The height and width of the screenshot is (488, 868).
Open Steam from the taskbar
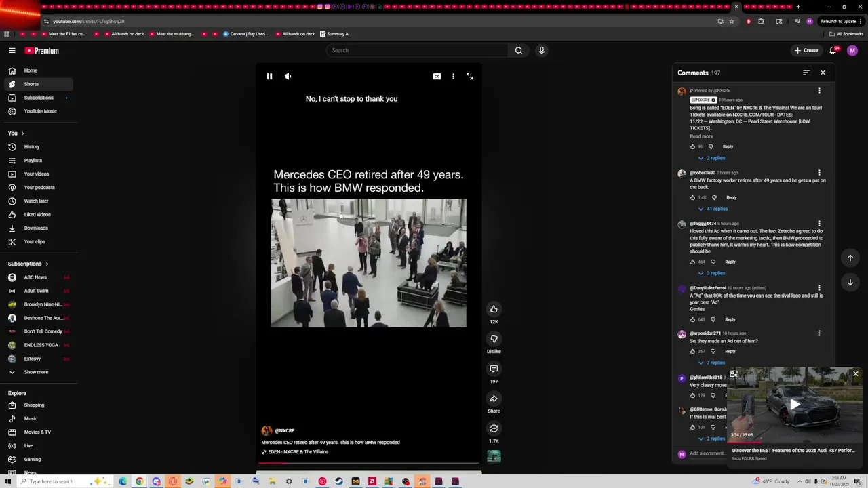click(339, 481)
